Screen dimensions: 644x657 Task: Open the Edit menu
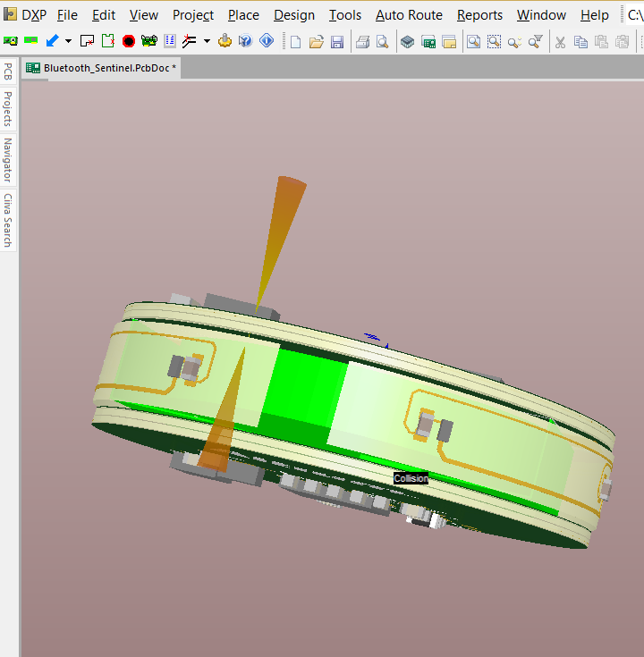[x=104, y=15]
